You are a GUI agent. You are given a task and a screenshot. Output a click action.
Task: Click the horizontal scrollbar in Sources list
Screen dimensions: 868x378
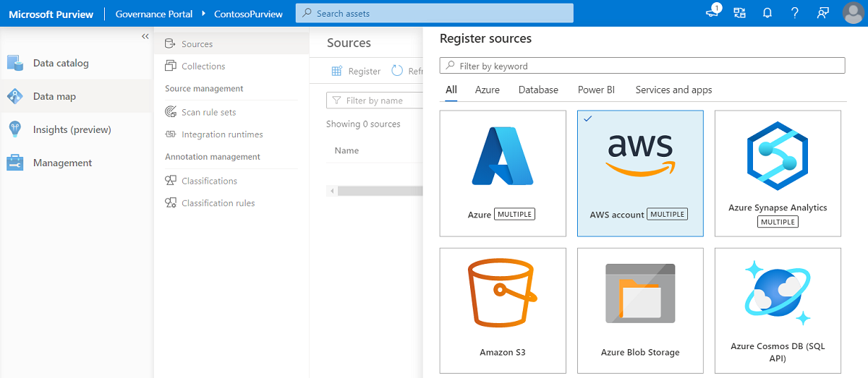(380, 191)
